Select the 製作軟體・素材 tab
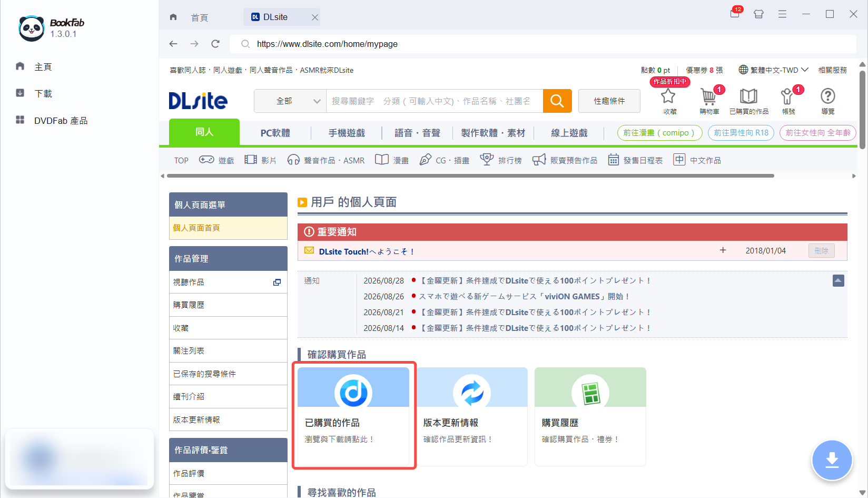The height and width of the screenshot is (498, 868). coord(493,133)
